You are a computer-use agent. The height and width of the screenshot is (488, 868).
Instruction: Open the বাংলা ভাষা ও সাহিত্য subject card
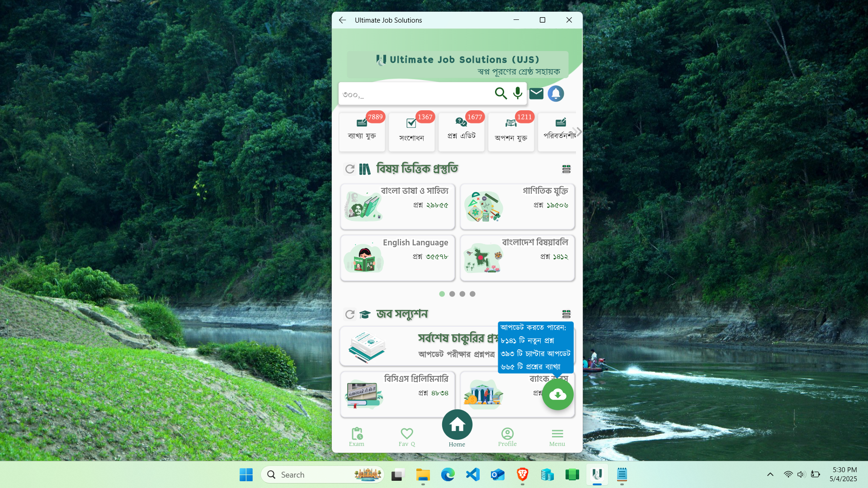point(397,206)
